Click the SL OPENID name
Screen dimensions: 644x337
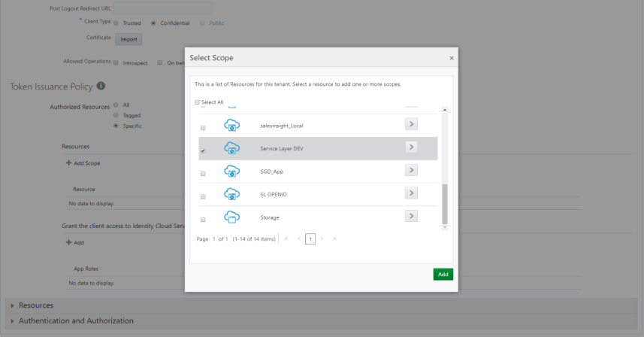click(274, 194)
